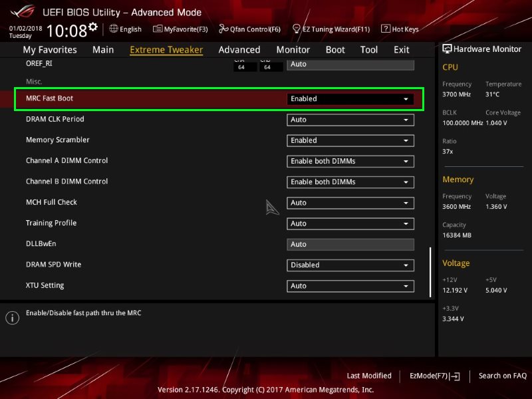Screen dimensions: 532x399
Task: Open the DRAM SPD Write dropdown
Action: [x=350, y=265]
